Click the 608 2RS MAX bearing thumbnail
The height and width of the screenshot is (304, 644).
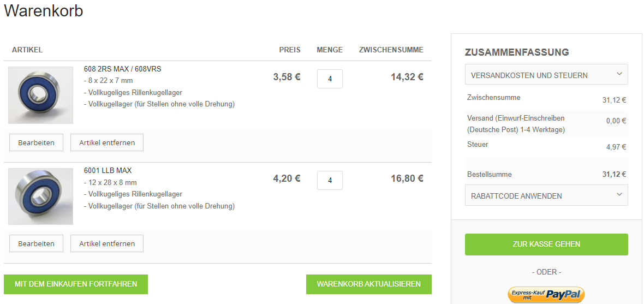click(x=41, y=95)
